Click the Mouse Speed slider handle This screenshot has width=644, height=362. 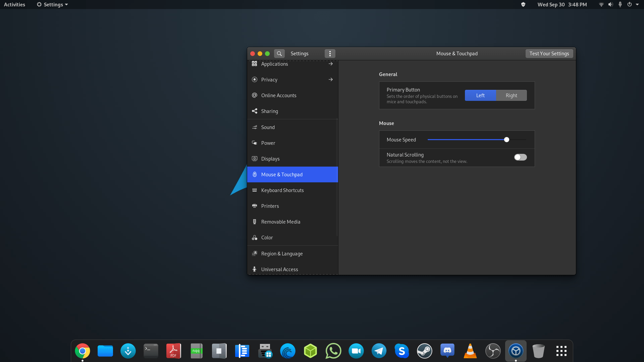point(506,140)
